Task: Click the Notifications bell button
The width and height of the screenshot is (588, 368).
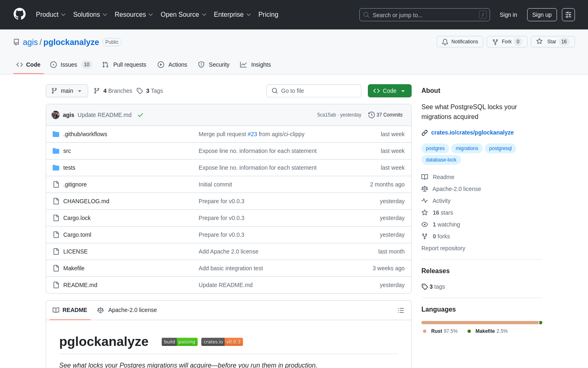Action: [x=460, y=42]
